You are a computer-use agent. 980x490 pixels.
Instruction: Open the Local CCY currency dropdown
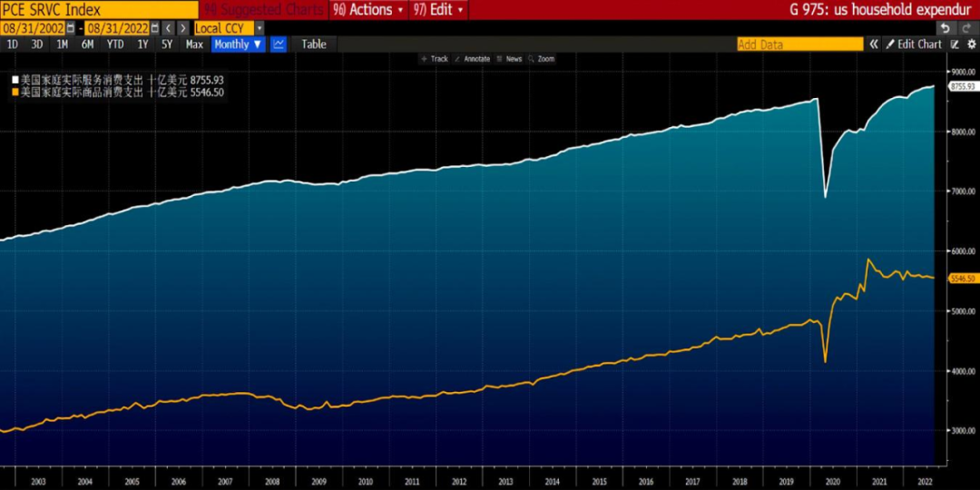pyautogui.click(x=229, y=29)
